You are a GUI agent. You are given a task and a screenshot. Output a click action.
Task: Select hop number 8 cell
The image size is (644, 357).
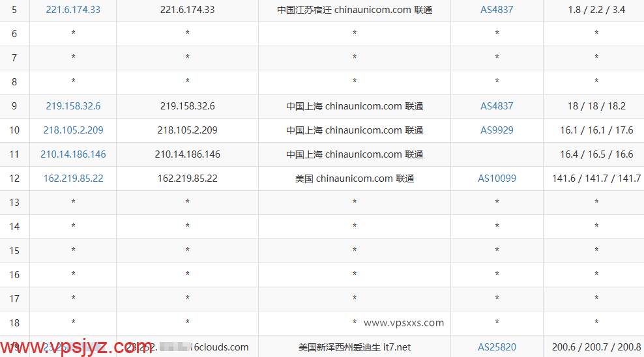pos(14,82)
